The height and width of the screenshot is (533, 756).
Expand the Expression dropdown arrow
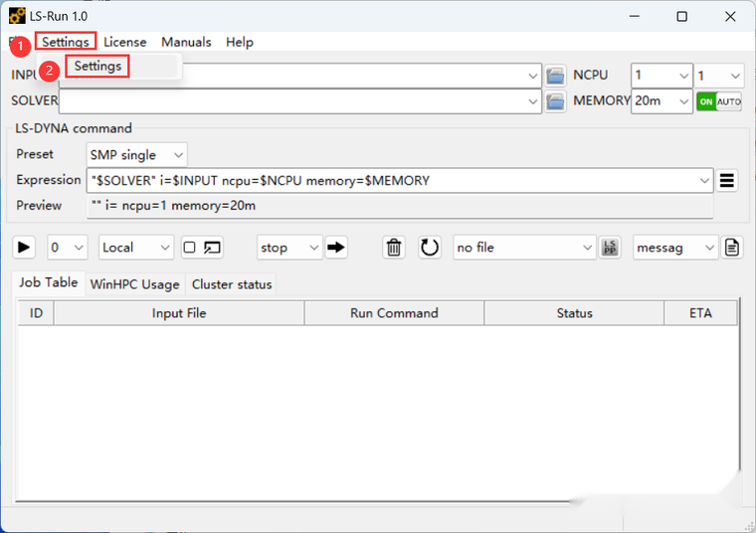(704, 181)
